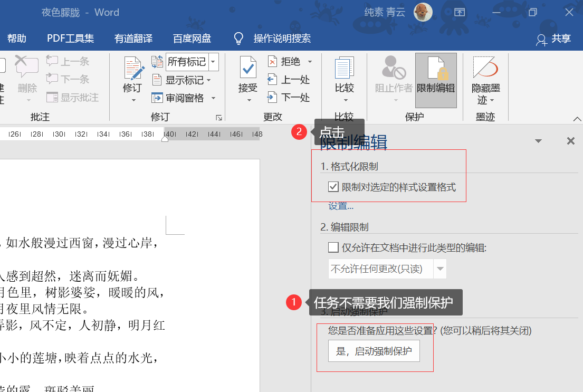Expand the 隐藏墨迹 dropdown arrow
583x392 pixels.
click(x=492, y=100)
